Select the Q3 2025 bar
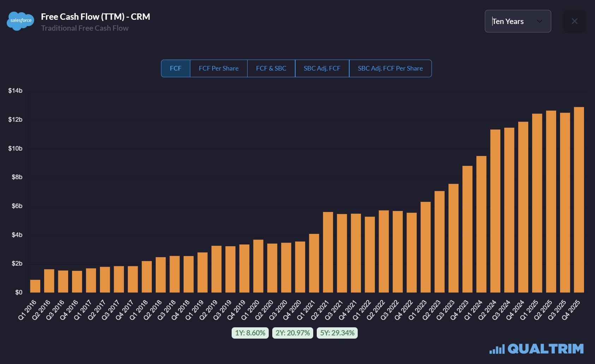The image size is (595, 364). pos(565,203)
